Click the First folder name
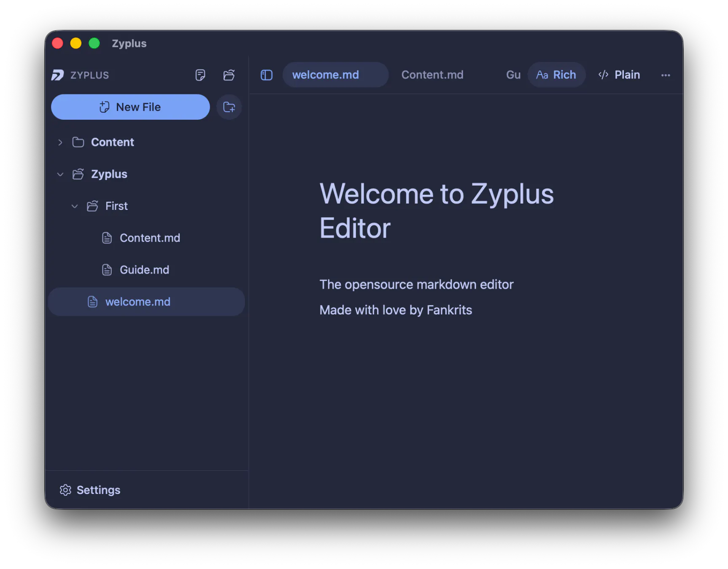Viewport: 728px width, 569px height. tap(116, 206)
